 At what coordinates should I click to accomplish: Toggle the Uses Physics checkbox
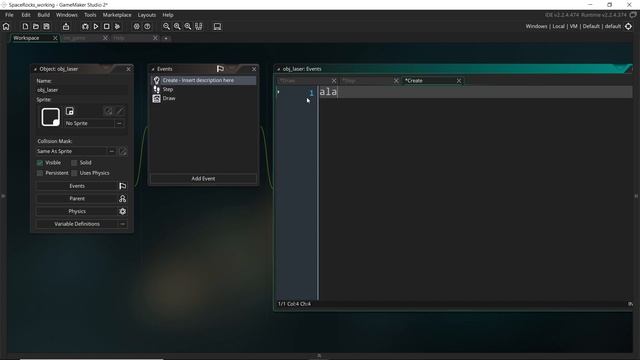coord(74,173)
